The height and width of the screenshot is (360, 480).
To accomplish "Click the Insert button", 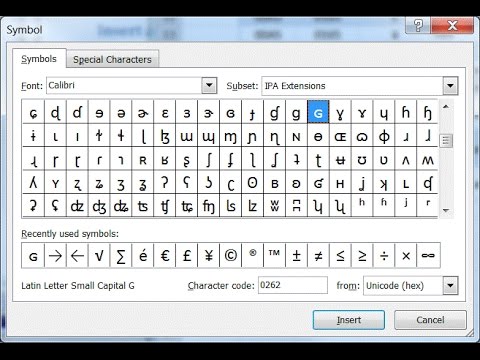I will tap(349, 320).
